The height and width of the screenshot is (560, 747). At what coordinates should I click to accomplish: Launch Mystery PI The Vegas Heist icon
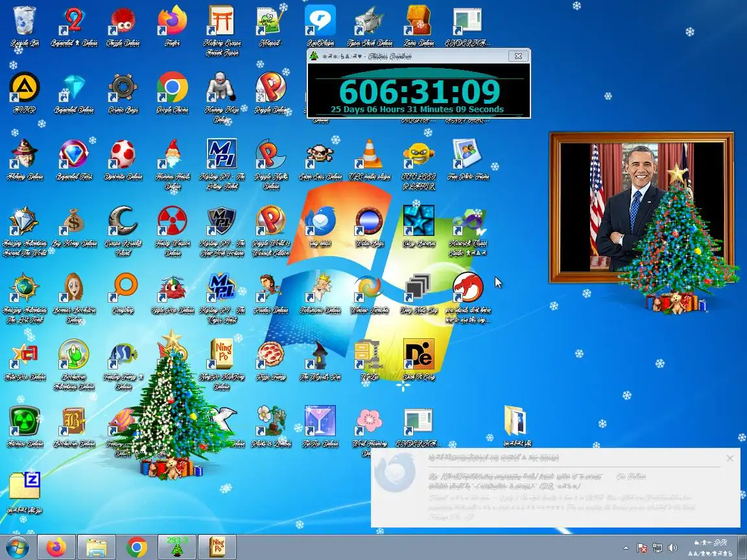(222, 288)
